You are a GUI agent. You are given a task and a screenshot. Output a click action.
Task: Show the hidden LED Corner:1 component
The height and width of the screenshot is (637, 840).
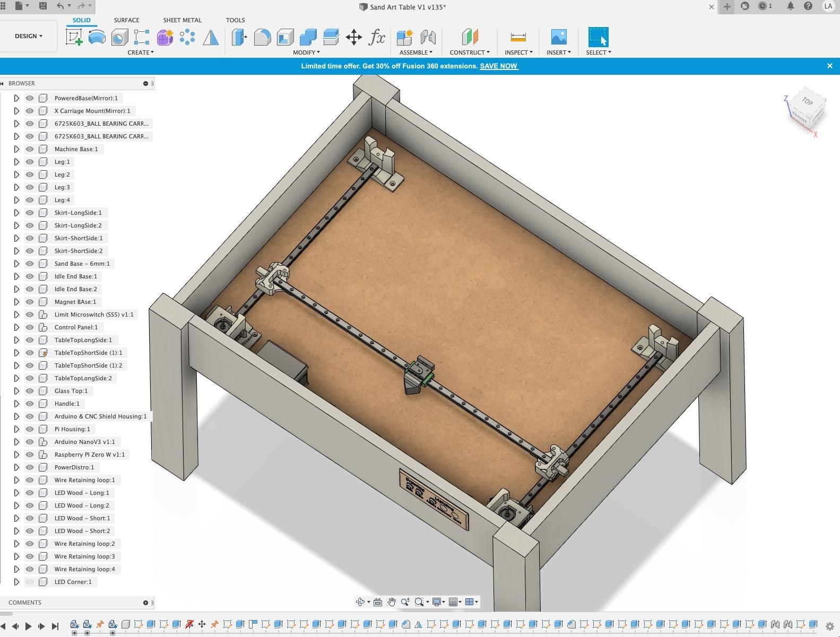coord(30,582)
